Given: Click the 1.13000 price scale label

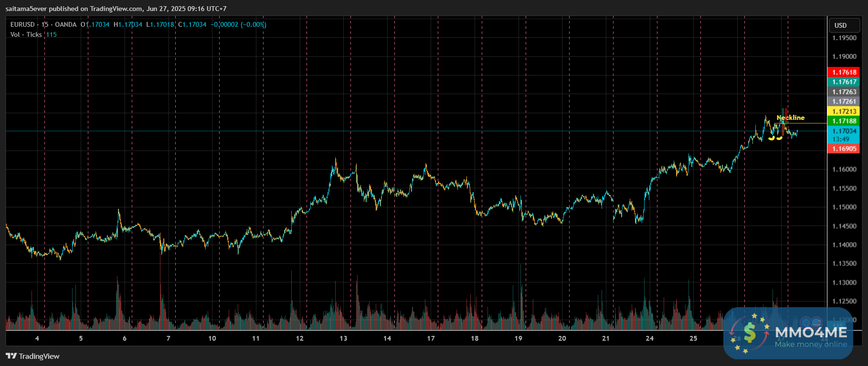Looking at the screenshot, I should pos(844,282).
